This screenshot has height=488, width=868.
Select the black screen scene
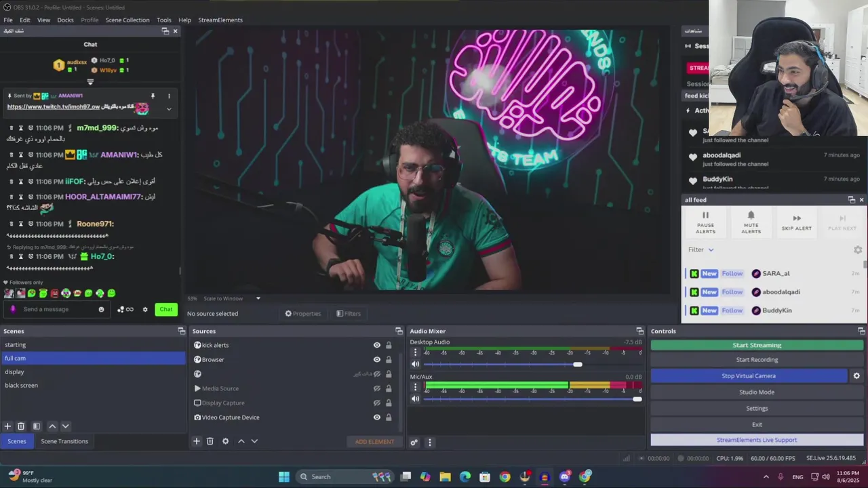[92, 386]
